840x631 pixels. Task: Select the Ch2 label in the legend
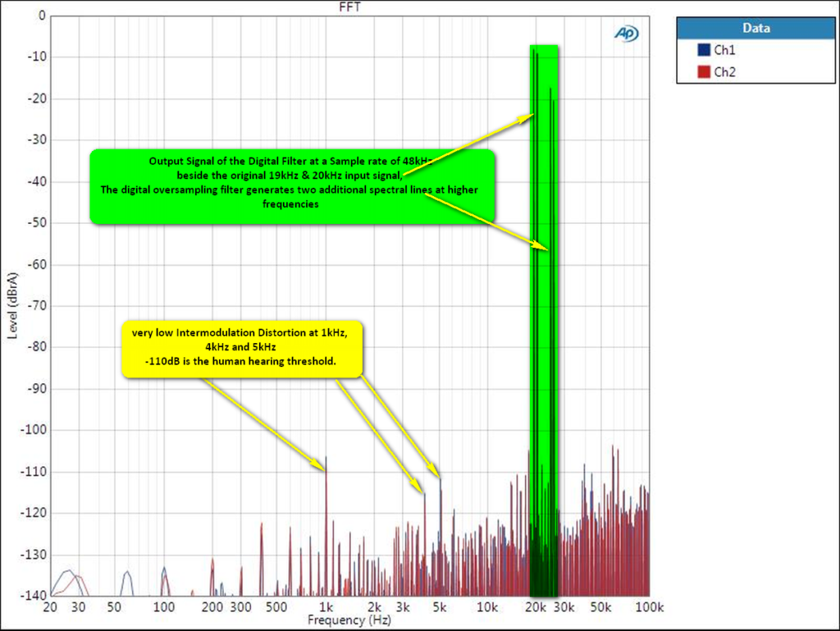(724, 72)
